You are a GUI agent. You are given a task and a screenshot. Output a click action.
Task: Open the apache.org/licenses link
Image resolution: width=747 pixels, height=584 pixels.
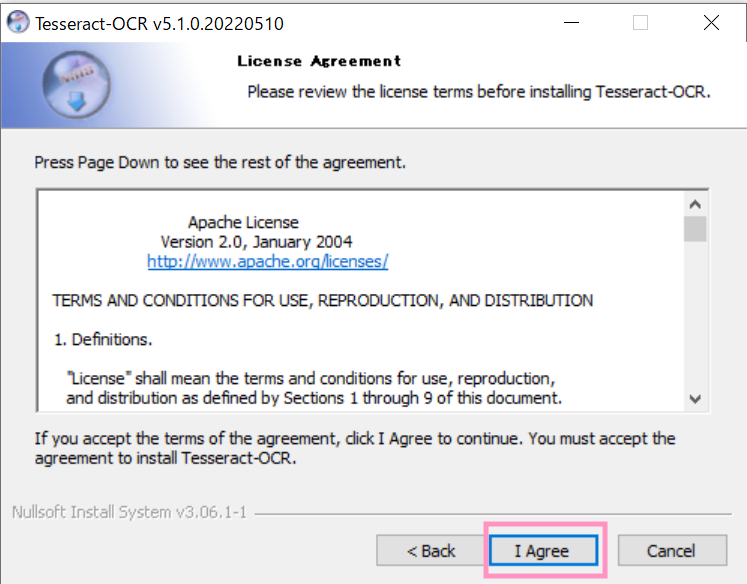(268, 262)
